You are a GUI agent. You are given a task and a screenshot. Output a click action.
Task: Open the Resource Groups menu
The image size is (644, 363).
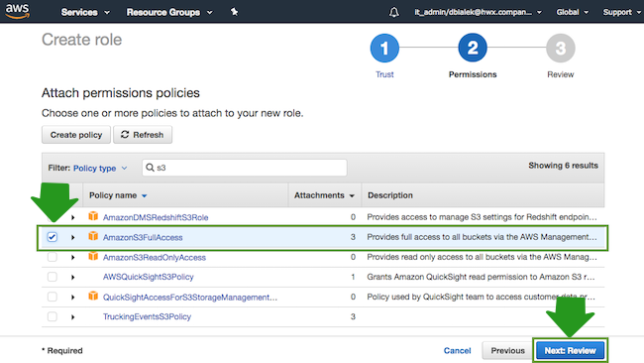coord(169,12)
